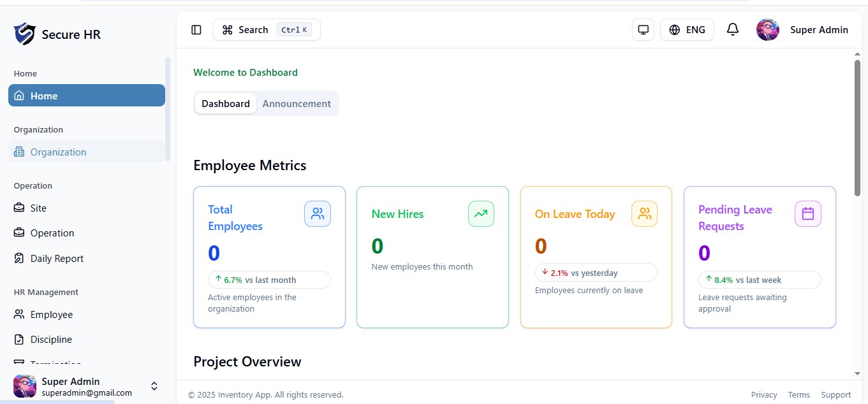Click the Super Admin avatar in header
Screen dimensions: 868x404
[x=768, y=30]
